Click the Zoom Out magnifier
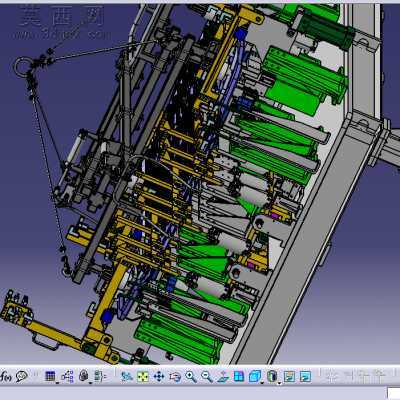 pyautogui.click(x=207, y=377)
